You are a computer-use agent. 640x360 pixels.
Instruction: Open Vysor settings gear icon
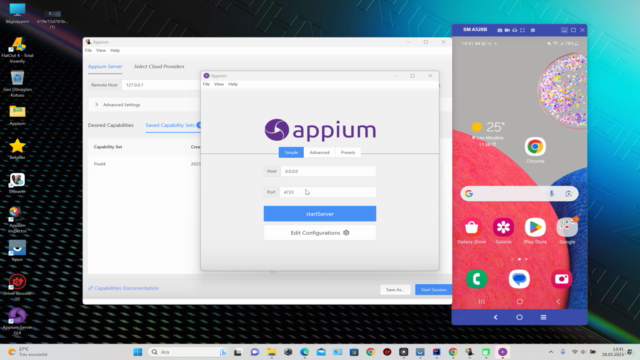pyautogui.click(x=533, y=30)
